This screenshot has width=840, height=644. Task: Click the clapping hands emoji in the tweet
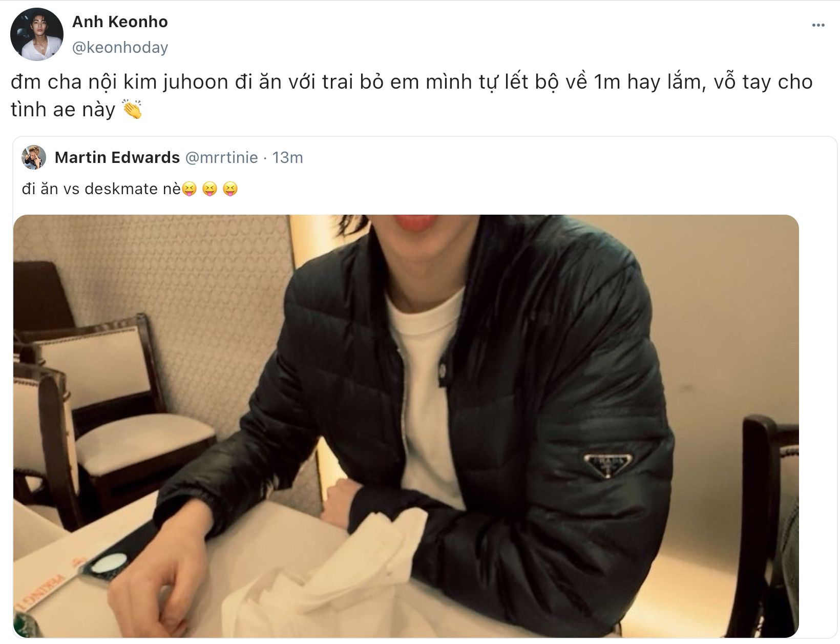pyautogui.click(x=132, y=110)
